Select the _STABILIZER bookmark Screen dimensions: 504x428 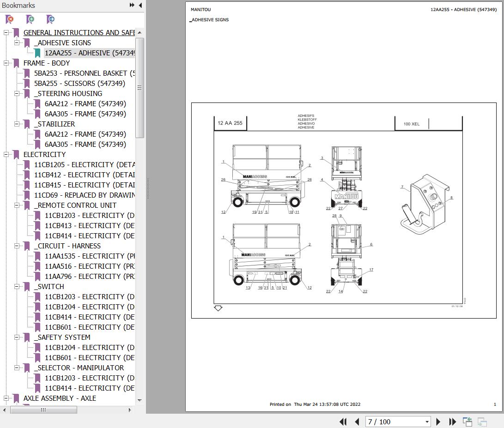coord(55,124)
